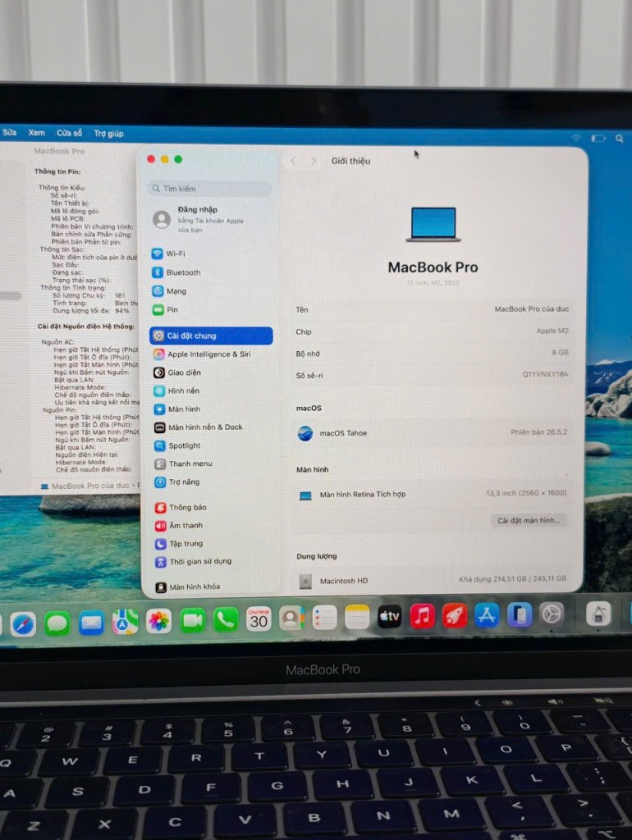Viewport: 632px width, 840px height.
Task: Open Music from the Dock
Action: [423, 615]
